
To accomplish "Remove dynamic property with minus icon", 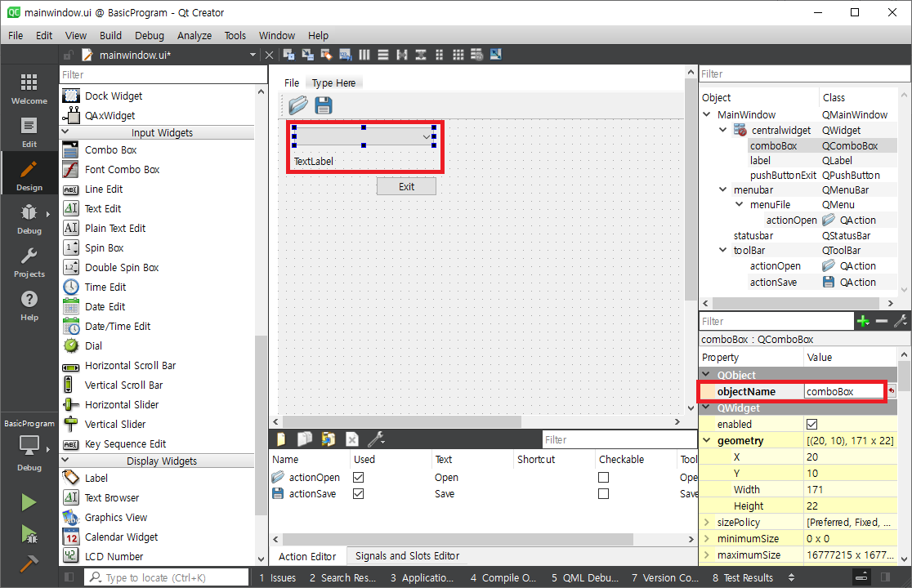I will pyautogui.click(x=882, y=321).
